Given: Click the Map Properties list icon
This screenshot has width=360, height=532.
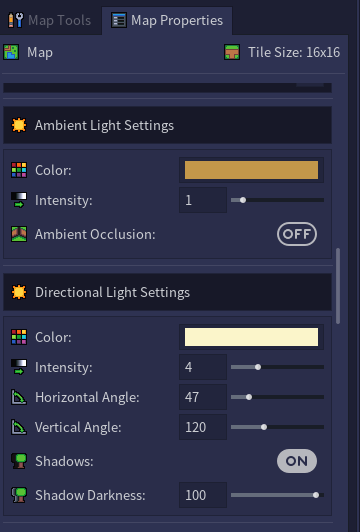Looking at the screenshot, I should click(119, 20).
